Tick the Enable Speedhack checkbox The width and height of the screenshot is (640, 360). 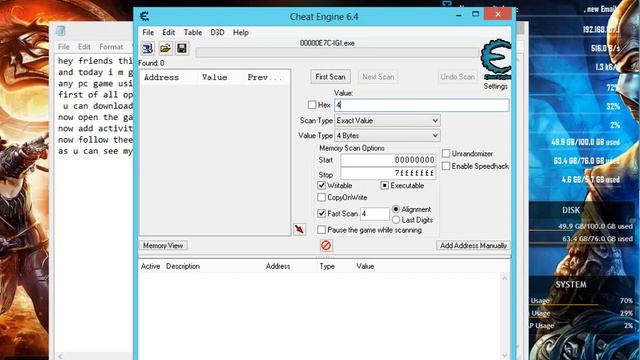446,166
